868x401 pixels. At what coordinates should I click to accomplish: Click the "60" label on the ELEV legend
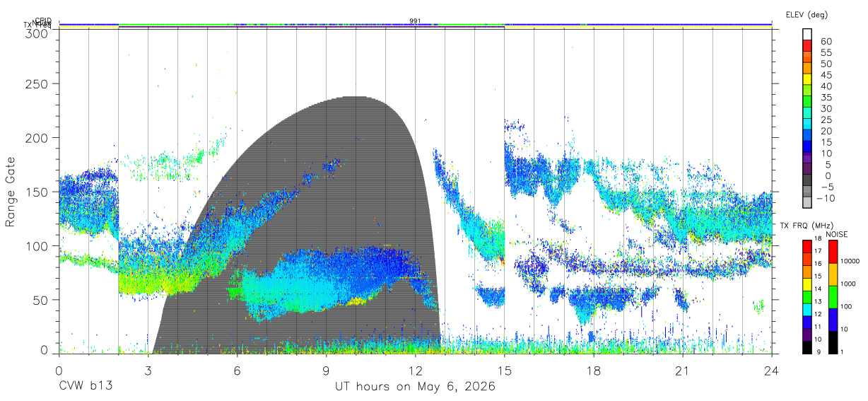coord(826,41)
